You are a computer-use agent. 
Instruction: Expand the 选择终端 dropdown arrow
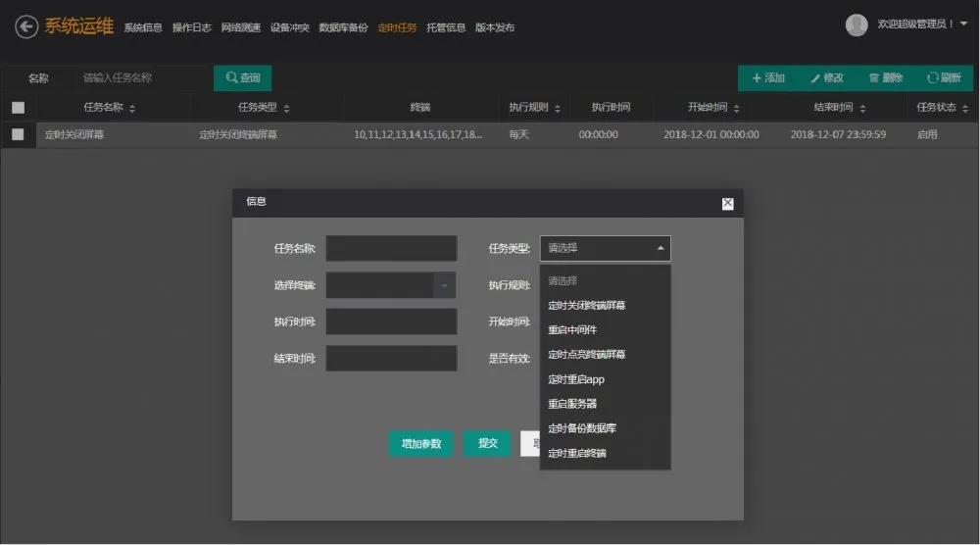(444, 285)
